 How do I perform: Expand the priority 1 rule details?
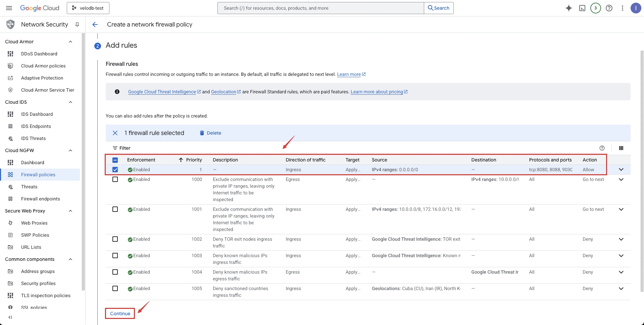click(x=621, y=170)
